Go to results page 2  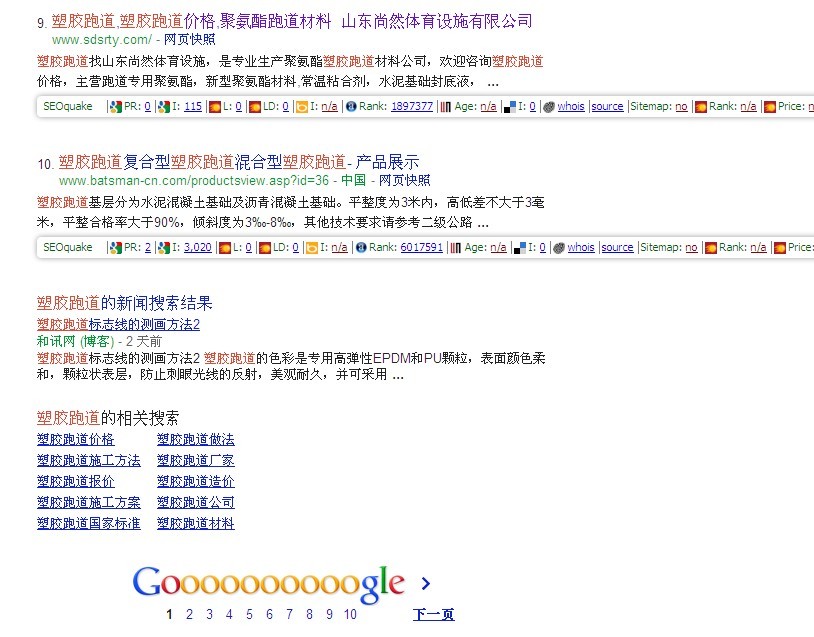(x=189, y=615)
